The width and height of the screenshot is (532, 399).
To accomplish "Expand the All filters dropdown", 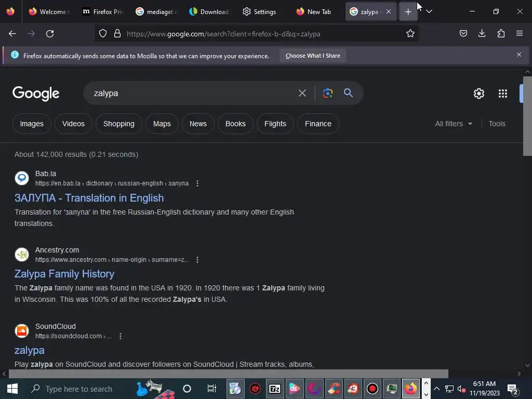I will [453, 124].
